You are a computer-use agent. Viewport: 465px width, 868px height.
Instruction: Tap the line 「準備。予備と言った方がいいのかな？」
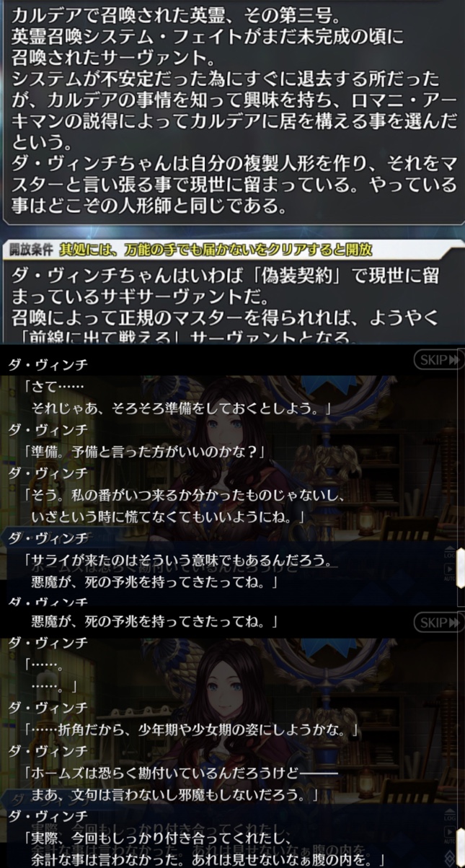[x=146, y=451]
